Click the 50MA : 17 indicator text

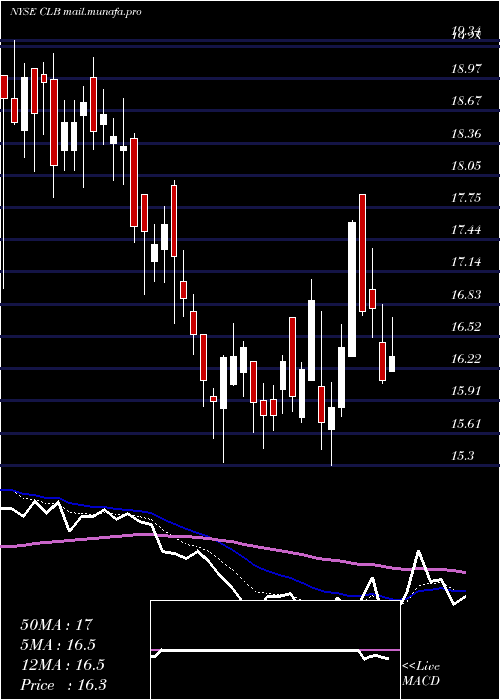pyautogui.click(x=56, y=625)
